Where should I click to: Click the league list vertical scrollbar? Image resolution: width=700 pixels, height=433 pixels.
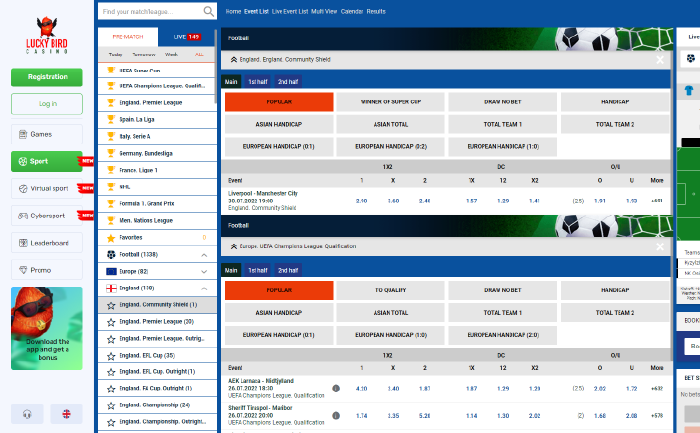pos(215,67)
